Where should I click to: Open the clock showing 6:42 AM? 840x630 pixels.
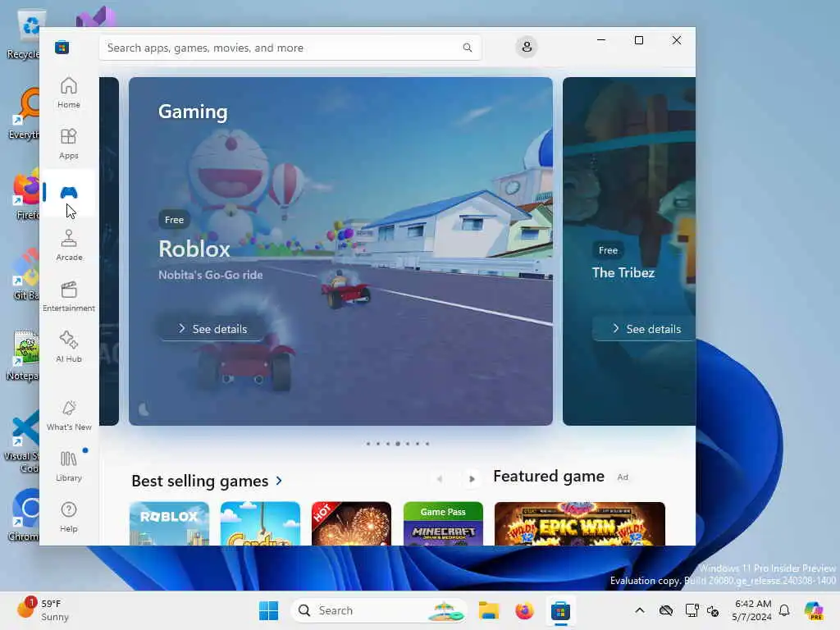751,610
